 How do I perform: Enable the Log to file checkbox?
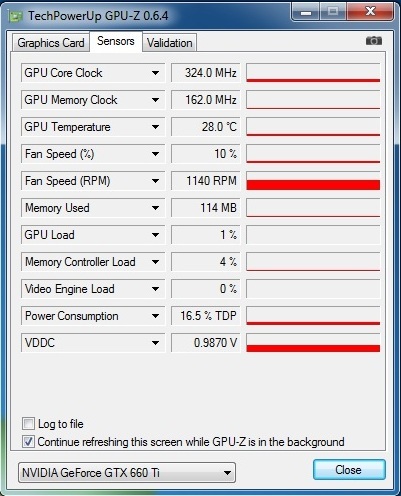[x=28, y=424]
